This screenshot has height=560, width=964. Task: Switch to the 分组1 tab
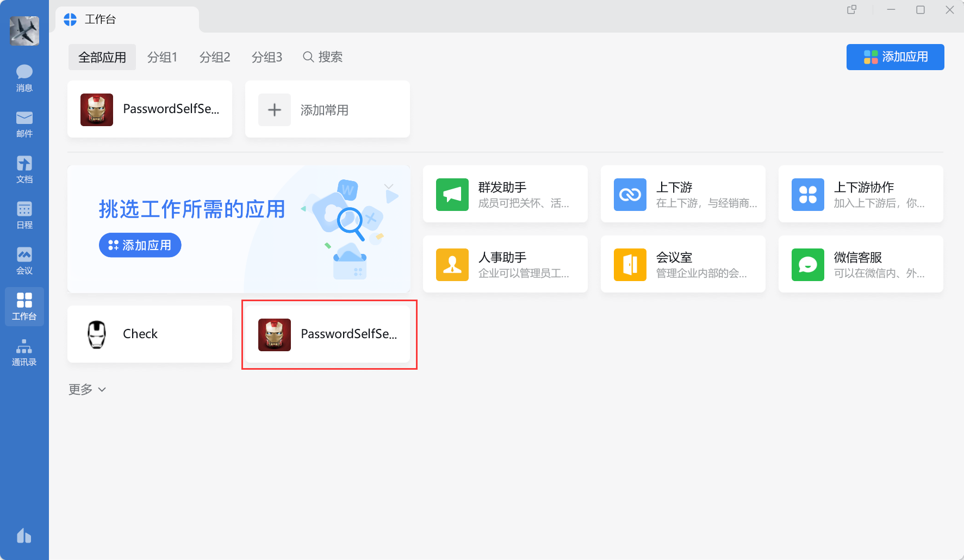click(162, 57)
